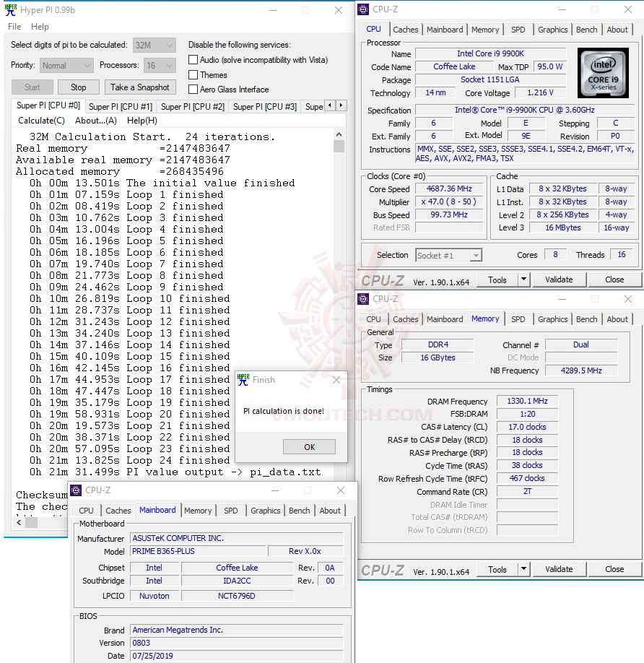This screenshot has height=663, width=644.
Task: Click the right arrow to scroll CPU tabs
Action: (x=340, y=105)
